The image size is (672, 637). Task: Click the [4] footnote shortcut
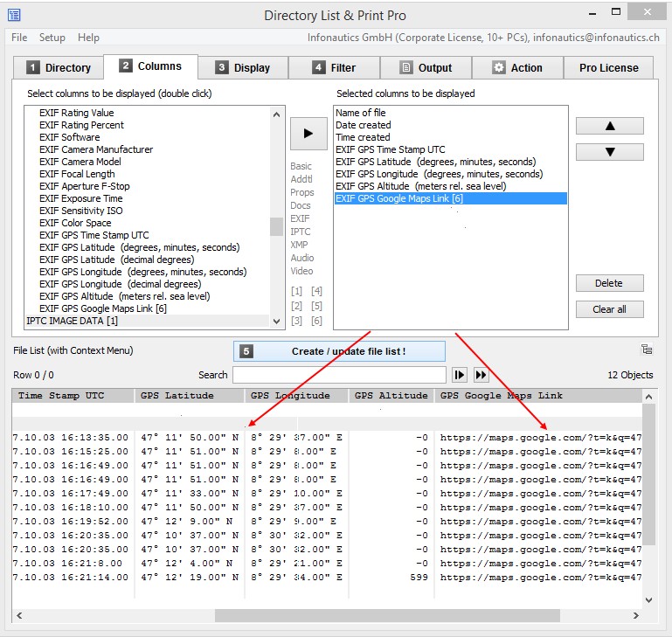coord(316,291)
